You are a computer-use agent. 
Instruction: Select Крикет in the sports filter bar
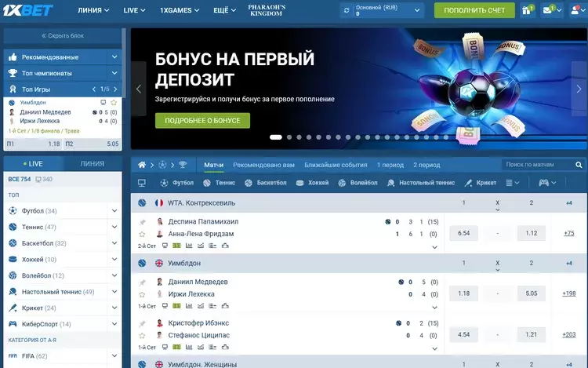pyautogui.click(x=481, y=183)
